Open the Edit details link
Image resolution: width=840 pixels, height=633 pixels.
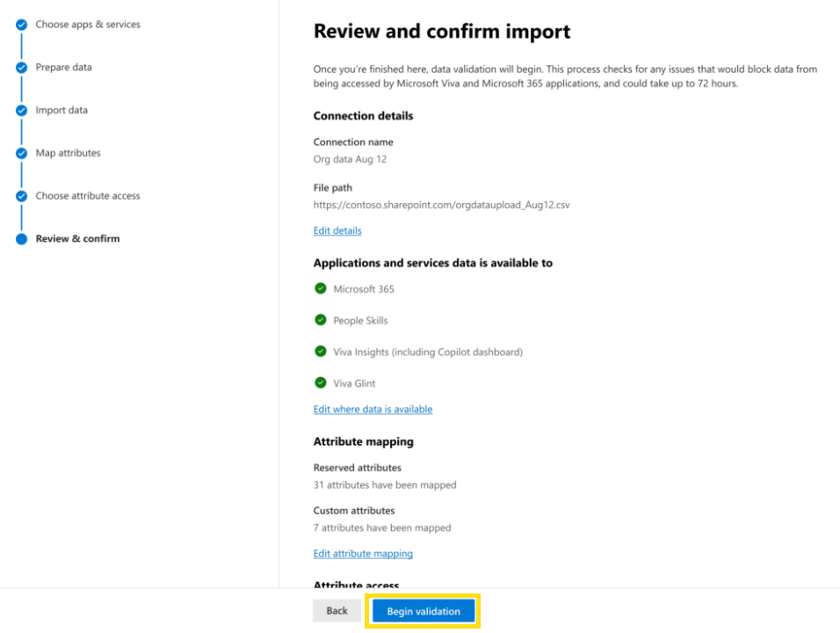(337, 230)
